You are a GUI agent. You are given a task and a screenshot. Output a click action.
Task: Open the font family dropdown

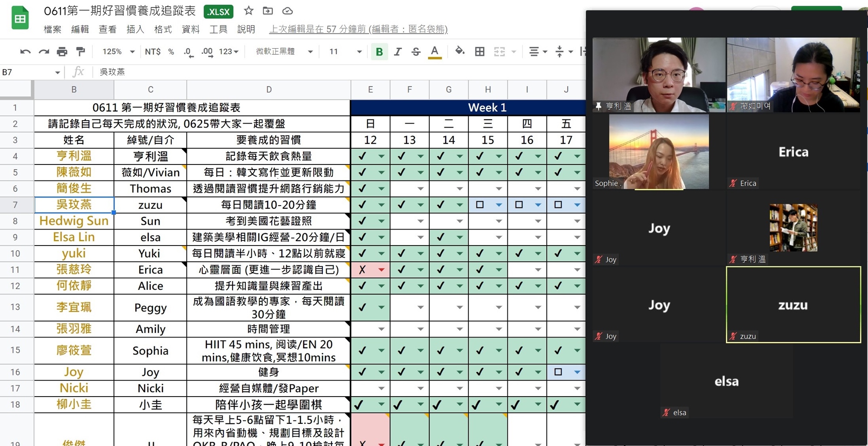click(284, 52)
